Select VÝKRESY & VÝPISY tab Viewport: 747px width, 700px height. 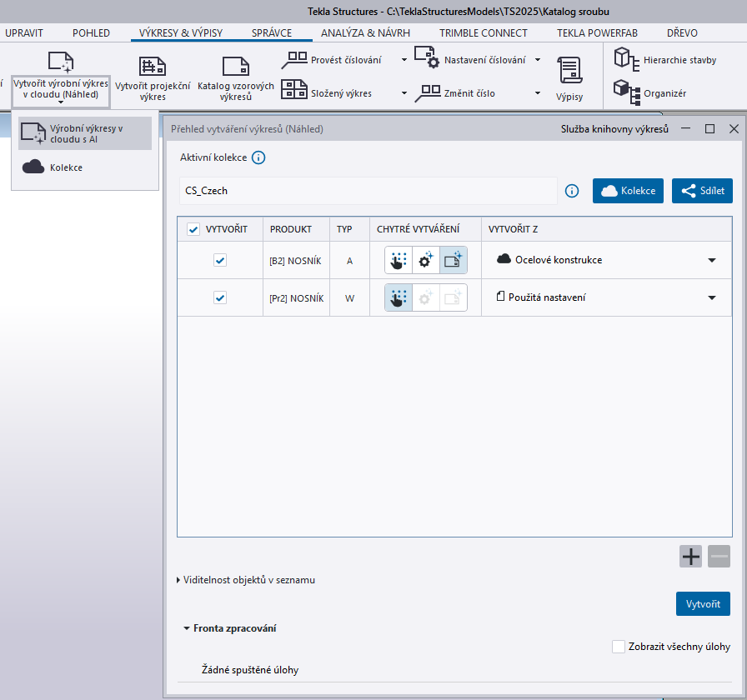[181, 32]
